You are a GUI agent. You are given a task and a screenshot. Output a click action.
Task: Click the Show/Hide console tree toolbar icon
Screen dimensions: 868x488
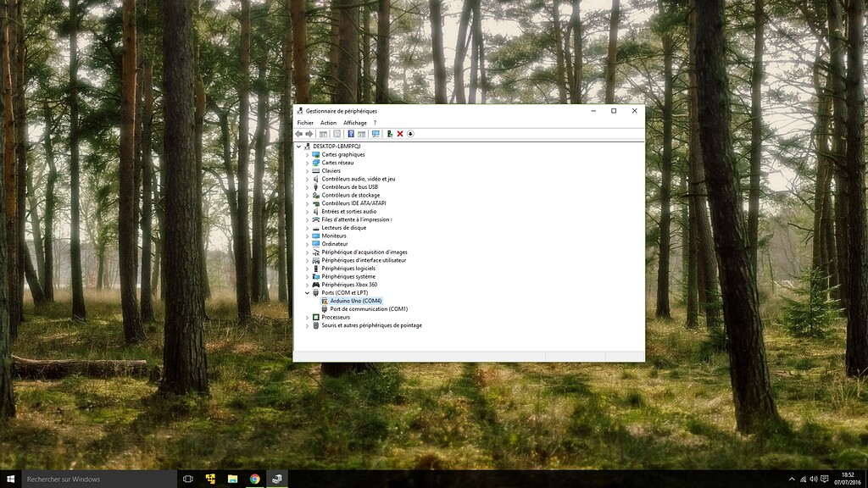click(324, 134)
